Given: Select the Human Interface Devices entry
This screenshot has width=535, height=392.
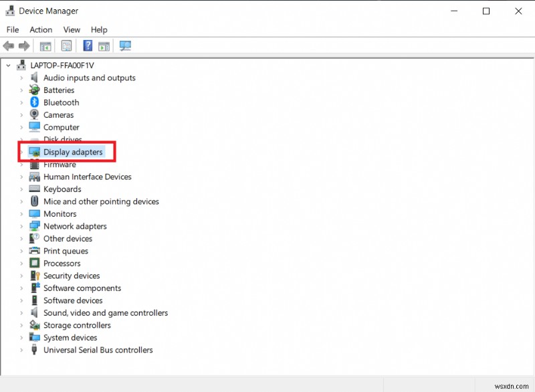Looking at the screenshot, I should point(87,177).
